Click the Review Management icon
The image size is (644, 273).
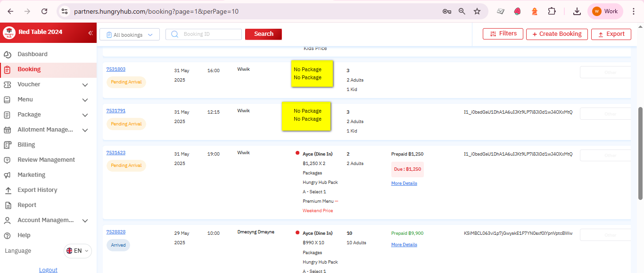(7, 160)
